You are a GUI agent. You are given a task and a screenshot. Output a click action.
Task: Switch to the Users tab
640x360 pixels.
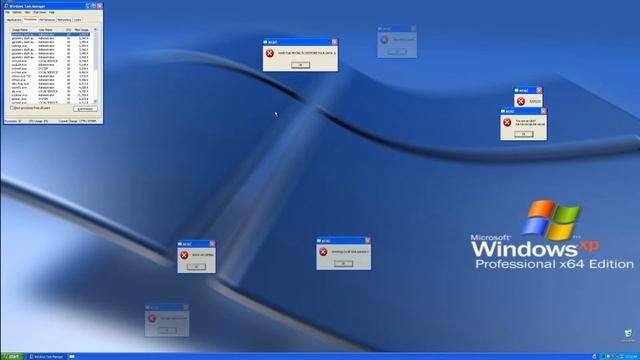pyautogui.click(x=78, y=20)
